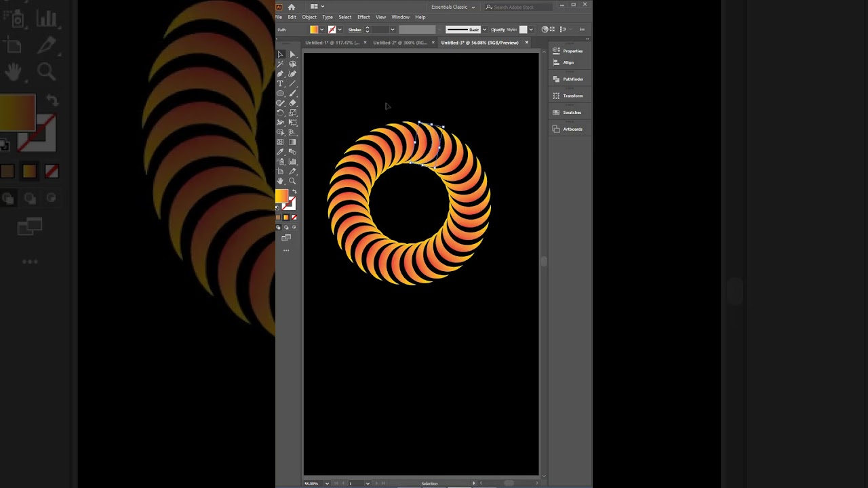
Task: Select the Shaper tool
Action: (x=280, y=103)
